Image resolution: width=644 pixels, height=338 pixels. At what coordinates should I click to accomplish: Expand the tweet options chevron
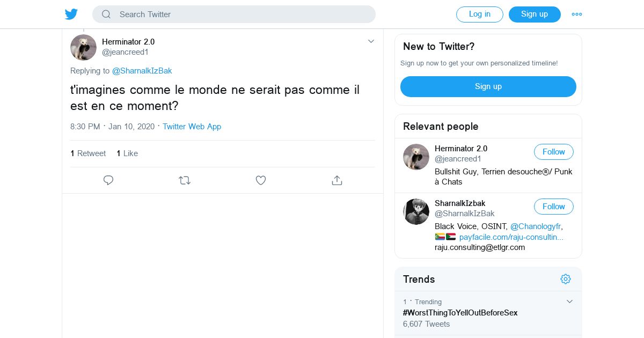click(371, 41)
